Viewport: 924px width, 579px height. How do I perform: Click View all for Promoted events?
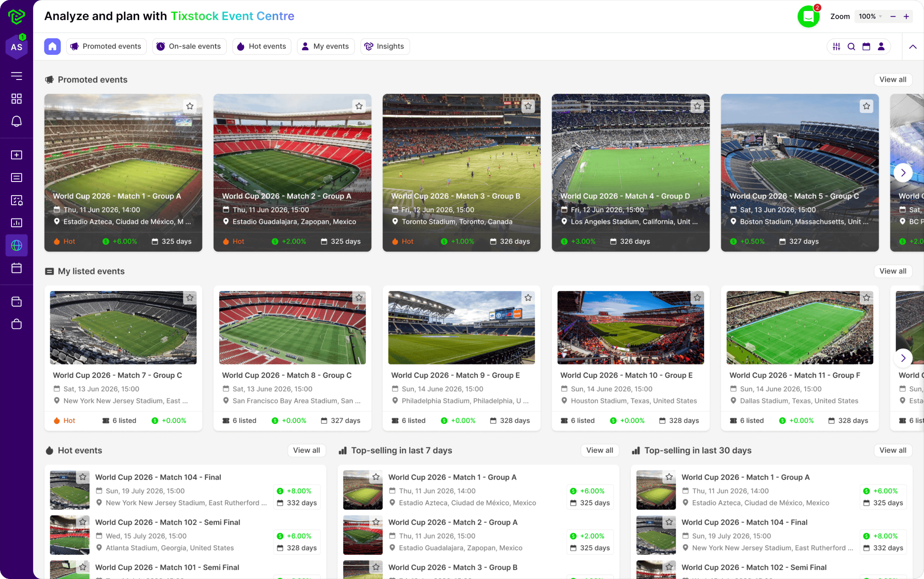[x=893, y=79]
